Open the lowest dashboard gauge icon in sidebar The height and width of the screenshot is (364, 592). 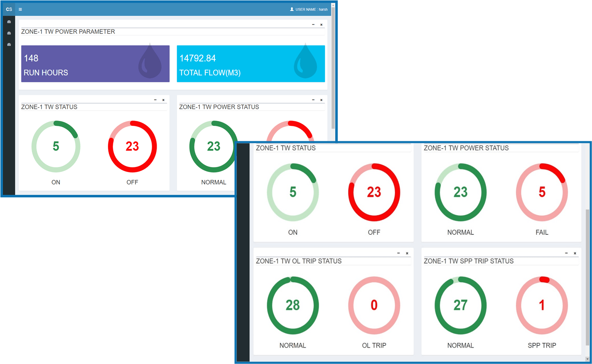coord(9,44)
